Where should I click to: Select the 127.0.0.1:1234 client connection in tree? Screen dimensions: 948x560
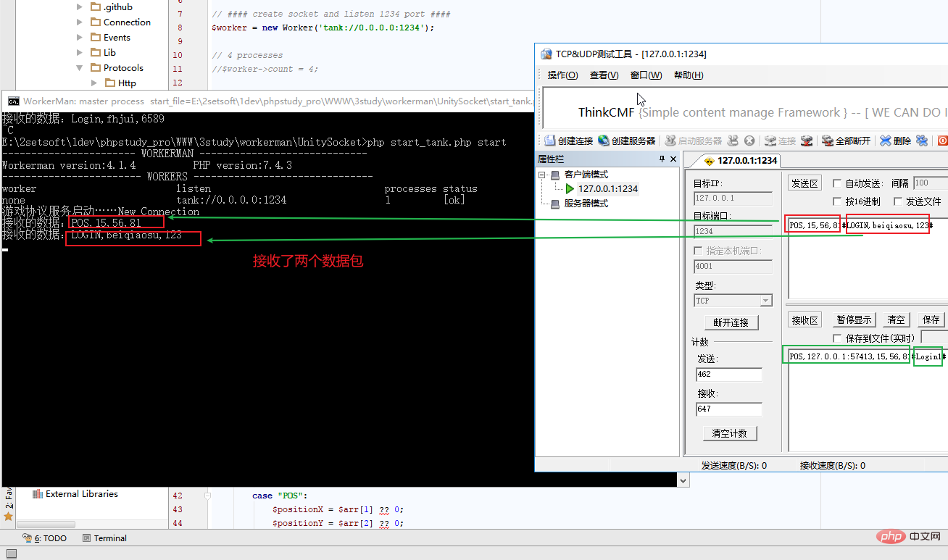coord(607,189)
